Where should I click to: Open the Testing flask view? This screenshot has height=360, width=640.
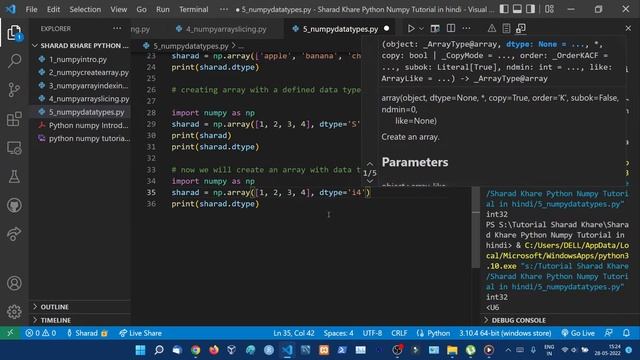14,176
